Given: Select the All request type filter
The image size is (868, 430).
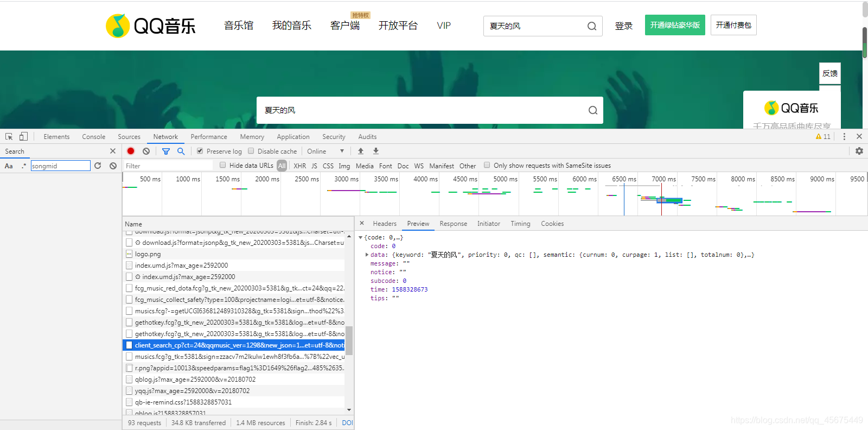Looking at the screenshot, I should click(282, 166).
